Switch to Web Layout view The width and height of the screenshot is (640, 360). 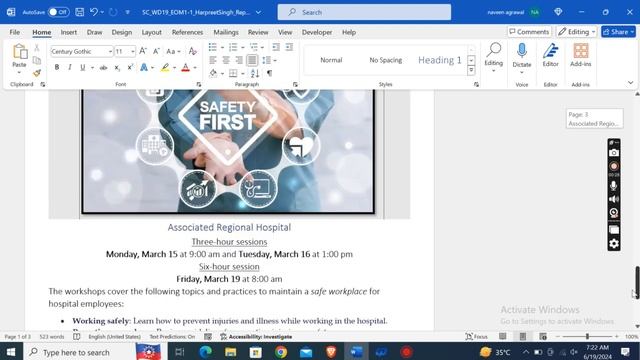543,337
